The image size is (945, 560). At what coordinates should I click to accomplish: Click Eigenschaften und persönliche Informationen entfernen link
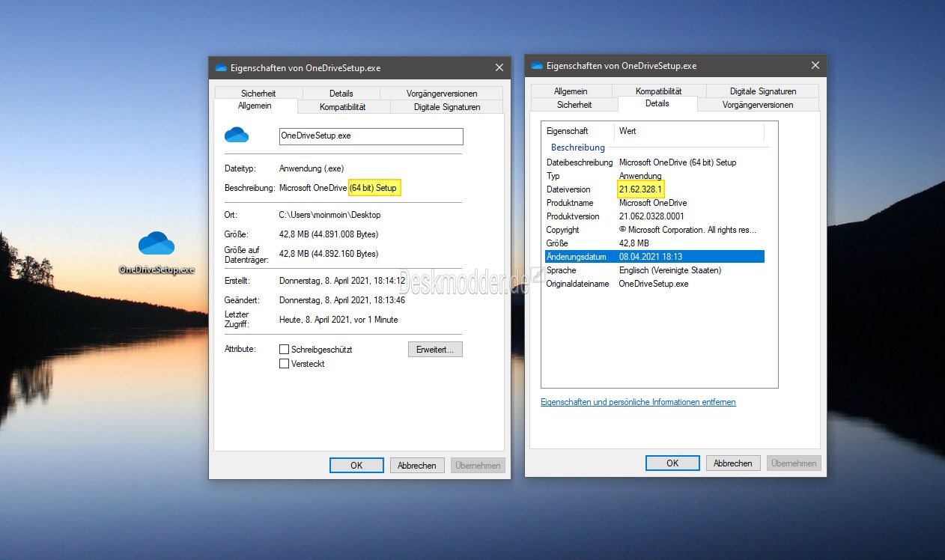point(638,402)
